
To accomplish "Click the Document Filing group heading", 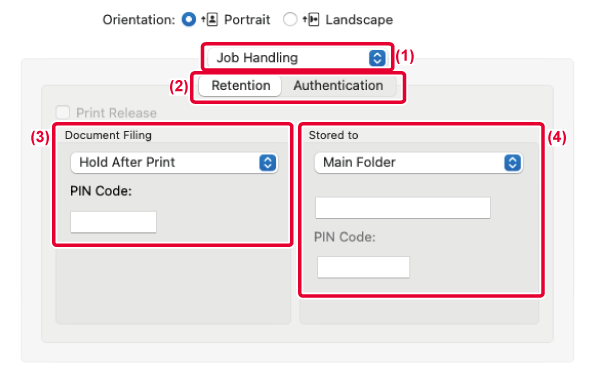I will 108,136.
